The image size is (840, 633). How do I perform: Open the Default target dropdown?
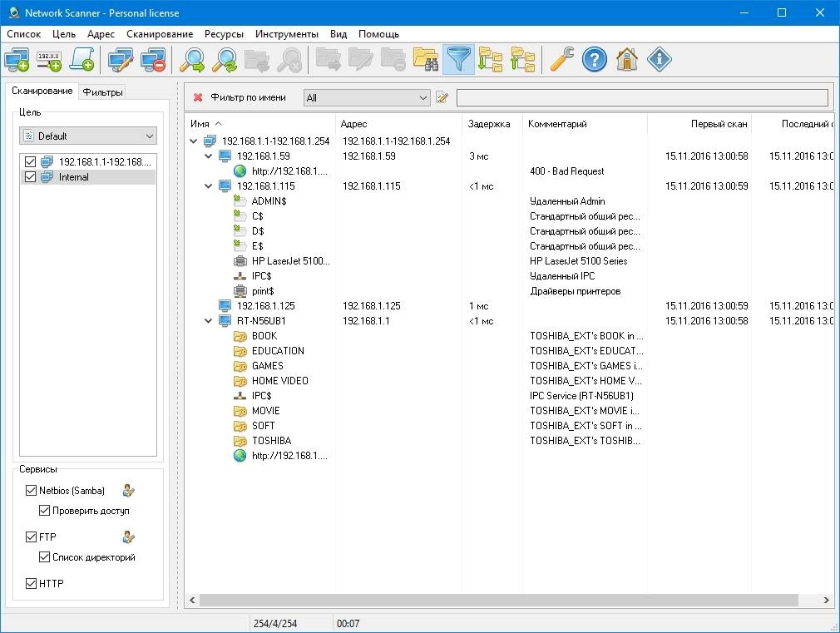pos(88,136)
